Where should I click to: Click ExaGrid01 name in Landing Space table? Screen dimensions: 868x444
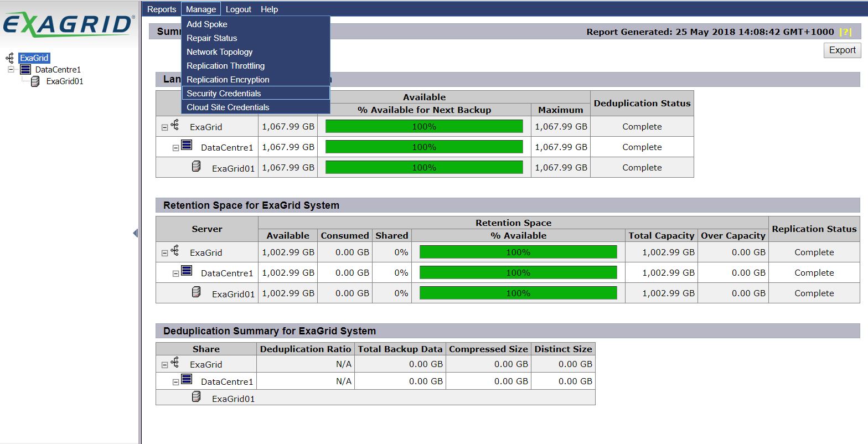pos(233,168)
